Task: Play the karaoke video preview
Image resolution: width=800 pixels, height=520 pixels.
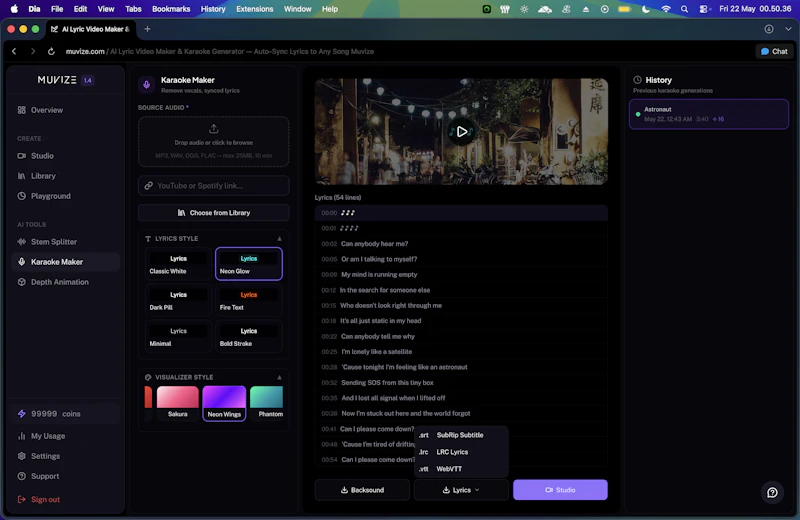Action: [461, 132]
